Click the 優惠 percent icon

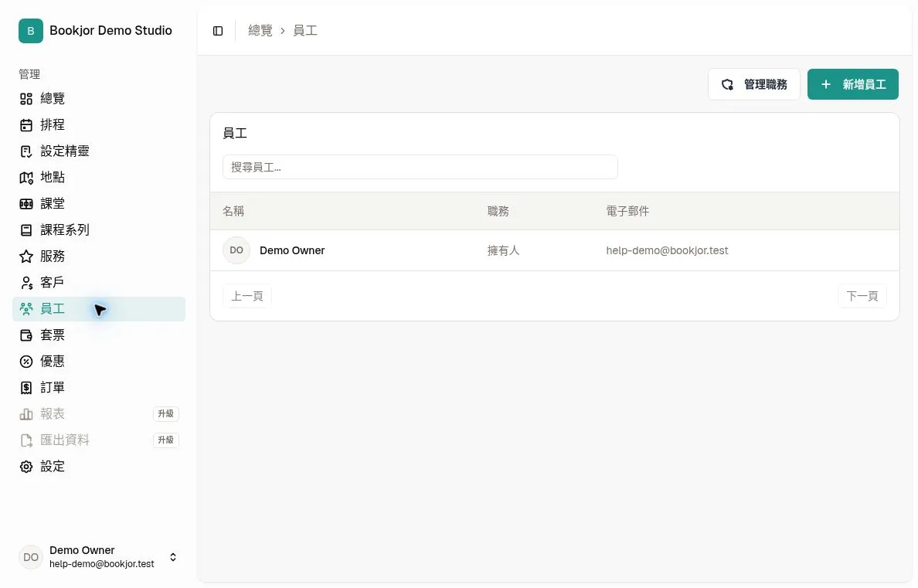click(25, 362)
